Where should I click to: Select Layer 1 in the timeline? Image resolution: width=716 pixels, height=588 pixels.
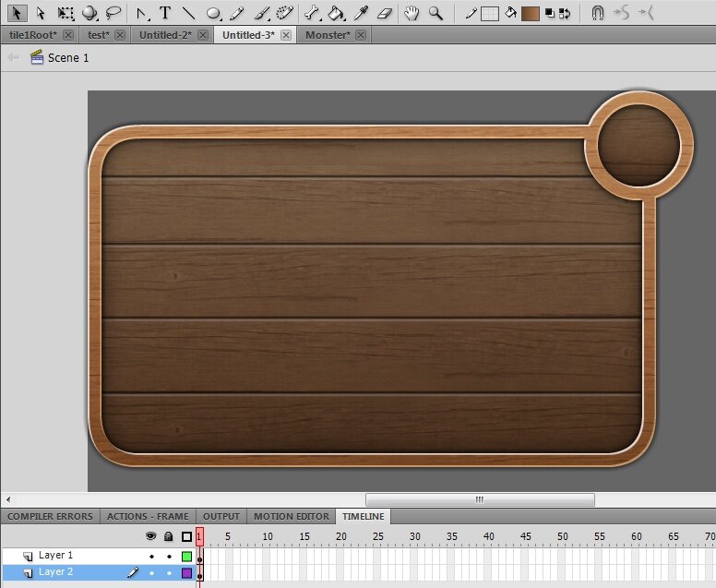55,556
